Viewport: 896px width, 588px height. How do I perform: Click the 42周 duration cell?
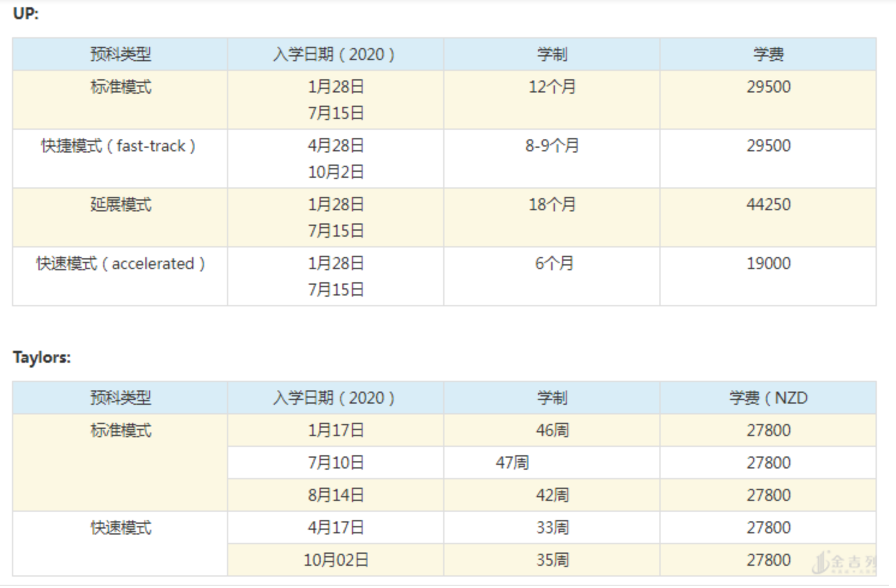pyautogui.click(x=552, y=496)
